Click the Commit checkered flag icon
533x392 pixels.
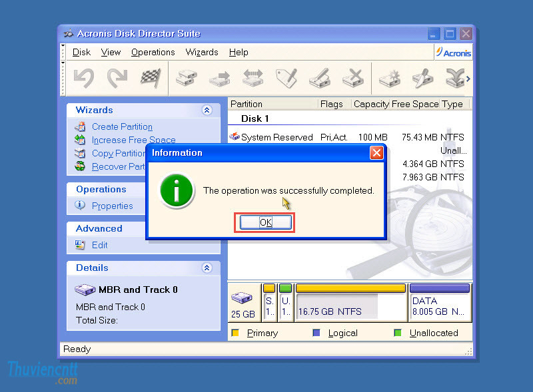[151, 78]
